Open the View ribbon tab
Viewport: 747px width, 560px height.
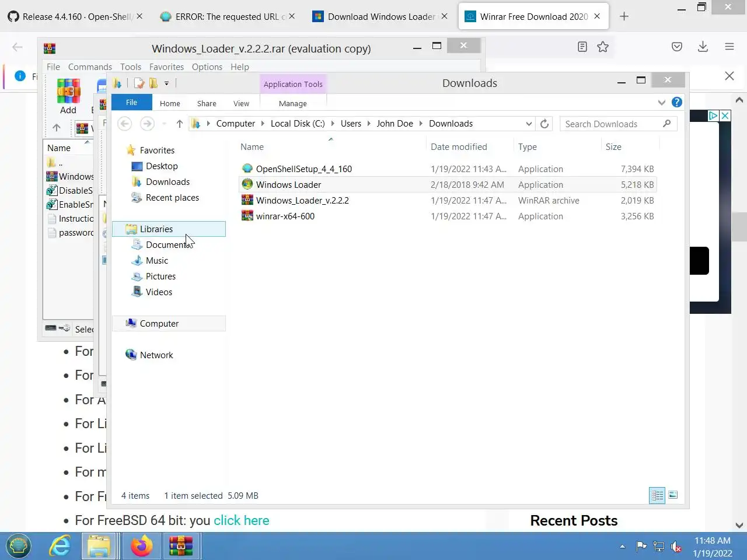tap(241, 103)
